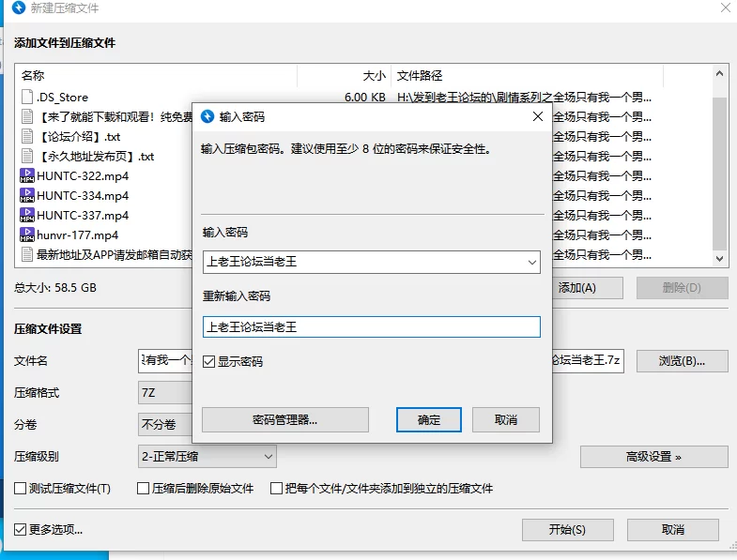Click the 添加(A) button

click(588, 288)
